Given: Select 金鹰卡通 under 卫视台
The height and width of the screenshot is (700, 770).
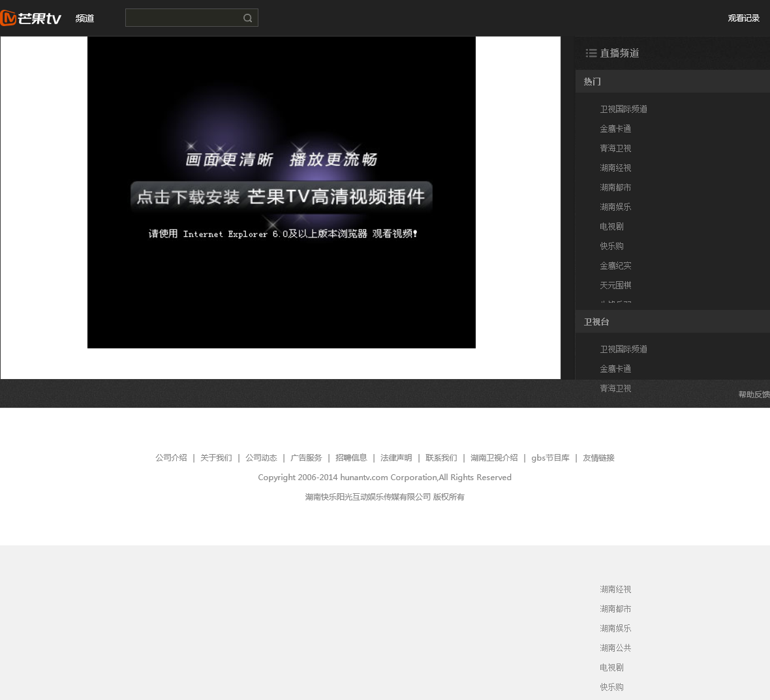Looking at the screenshot, I should 615,369.
